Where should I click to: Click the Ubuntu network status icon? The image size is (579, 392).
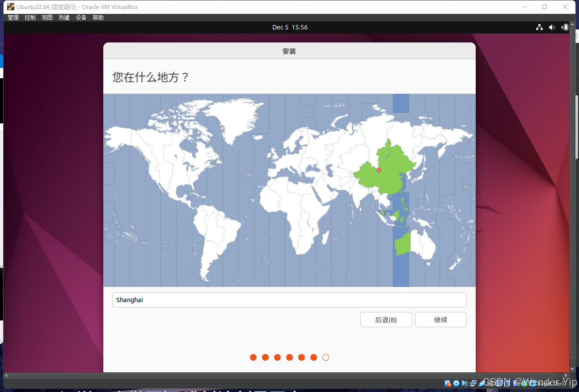[539, 27]
